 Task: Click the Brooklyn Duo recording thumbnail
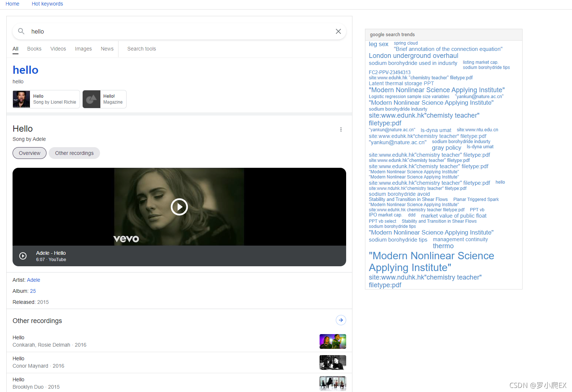coord(333,384)
